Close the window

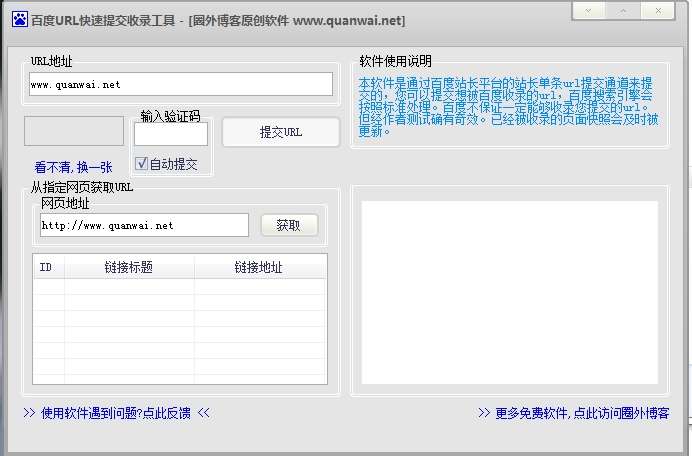[x=658, y=11]
